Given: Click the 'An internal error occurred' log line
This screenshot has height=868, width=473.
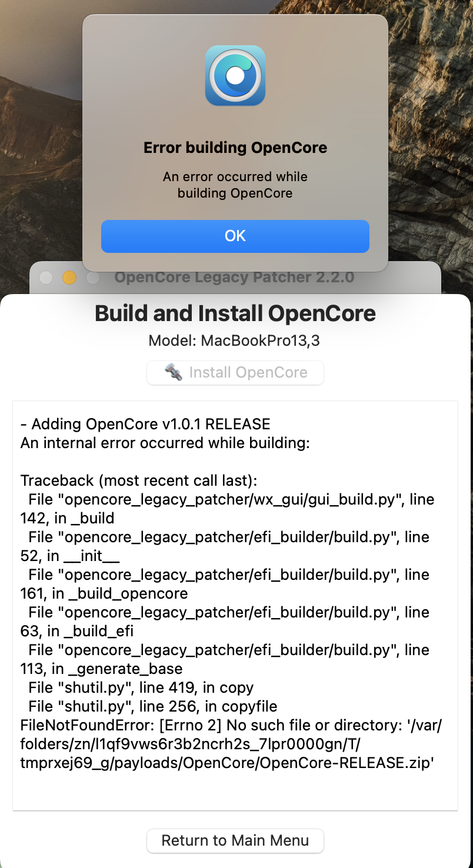Looking at the screenshot, I should pos(165,443).
